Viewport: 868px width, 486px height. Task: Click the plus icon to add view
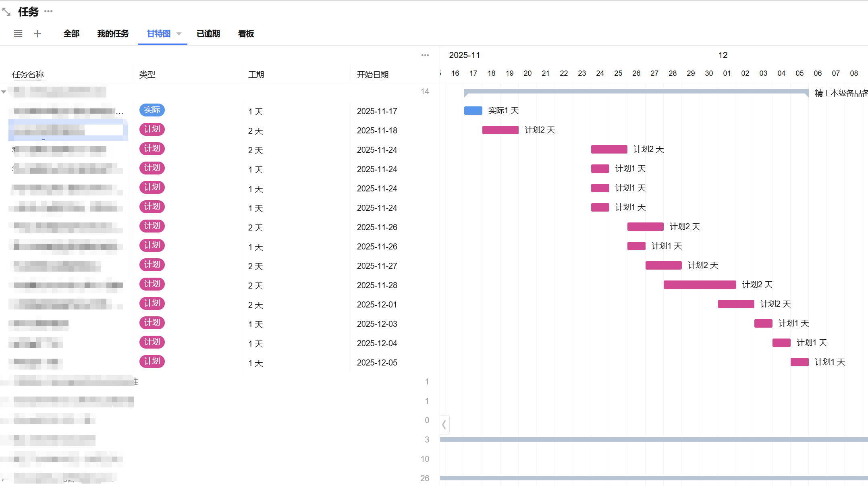(x=37, y=34)
